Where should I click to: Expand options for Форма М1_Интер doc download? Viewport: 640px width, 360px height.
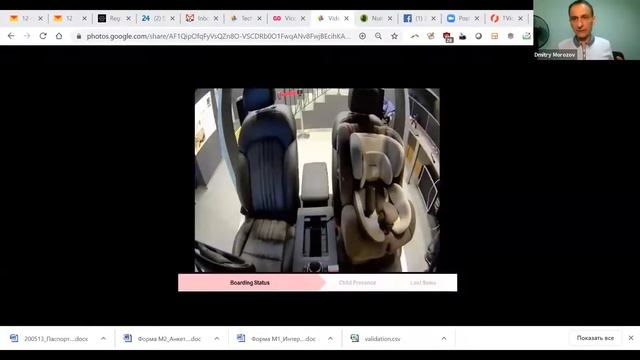tap(330, 338)
